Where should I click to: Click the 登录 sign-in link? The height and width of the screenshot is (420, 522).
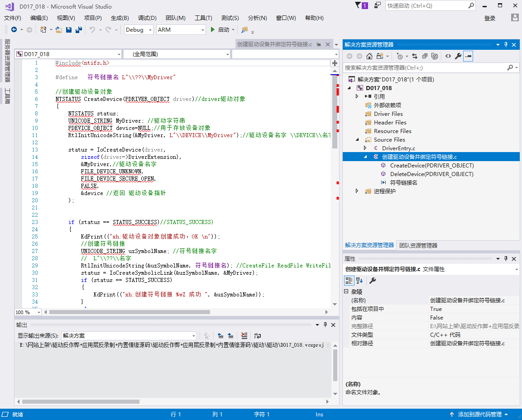pyautogui.click(x=490, y=18)
